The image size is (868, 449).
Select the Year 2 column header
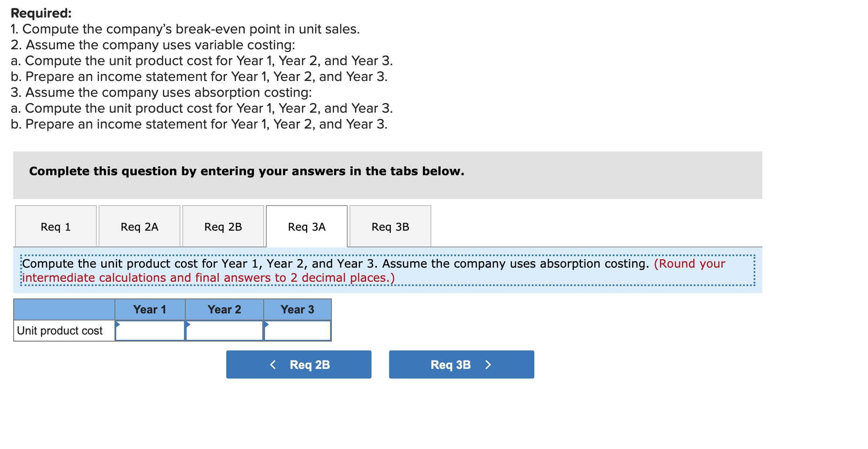(x=224, y=309)
